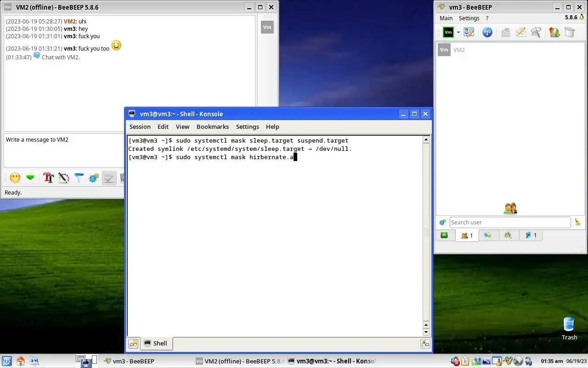Image resolution: width=588 pixels, height=368 pixels.
Task: Open the Main menu in BeeBEEP
Action: pos(446,18)
